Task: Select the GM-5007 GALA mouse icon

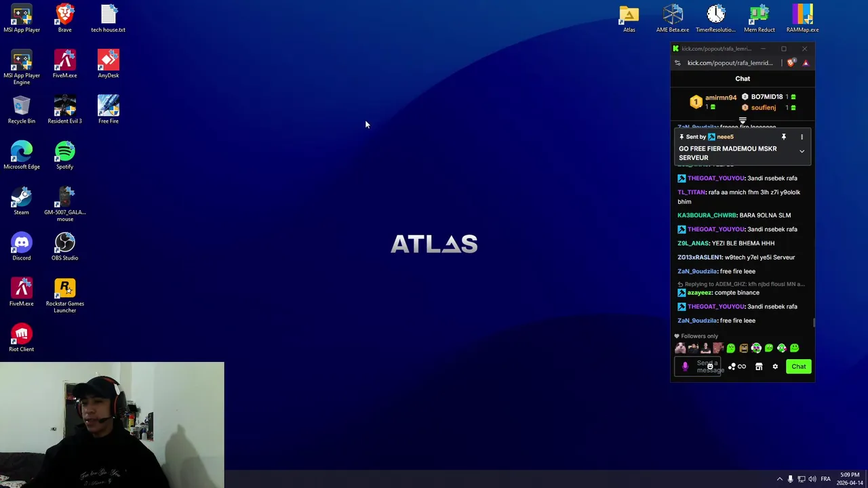Action: pyautogui.click(x=64, y=204)
